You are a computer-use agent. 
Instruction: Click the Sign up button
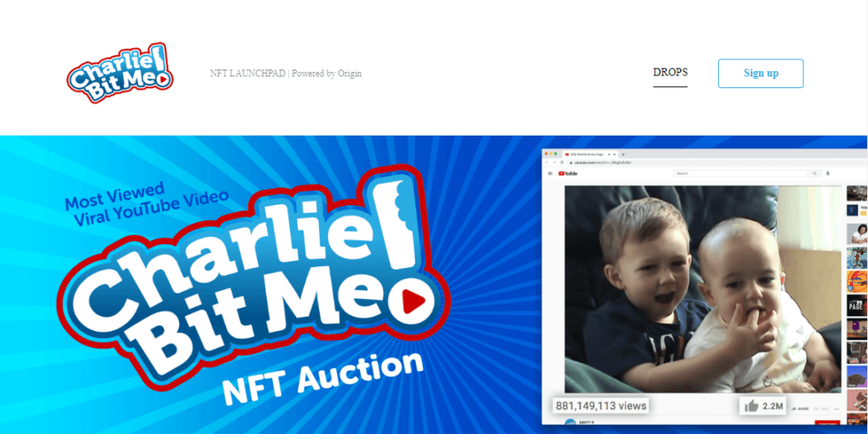click(760, 73)
